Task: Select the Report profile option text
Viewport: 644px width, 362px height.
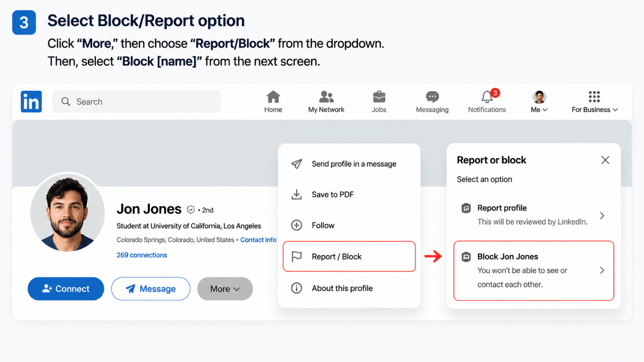Action: 502,208
